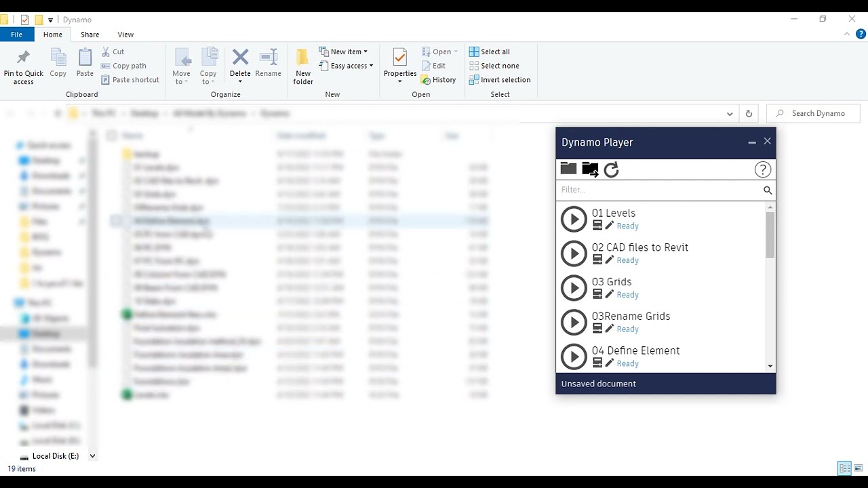The height and width of the screenshot is (488, 868).
Task: Click Edit in the Open group
Action: pos(433,66)
